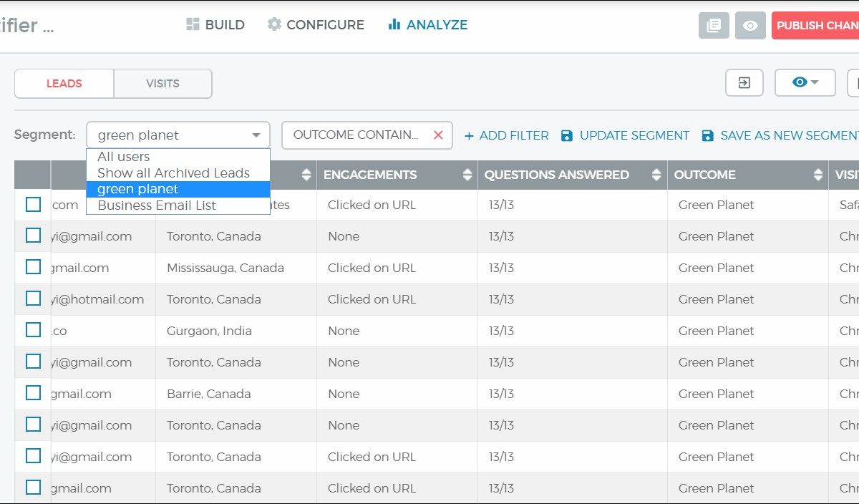859x504 pixels.
Task: Click the Update Segment save icon
Action: click(x=567, y=135)
